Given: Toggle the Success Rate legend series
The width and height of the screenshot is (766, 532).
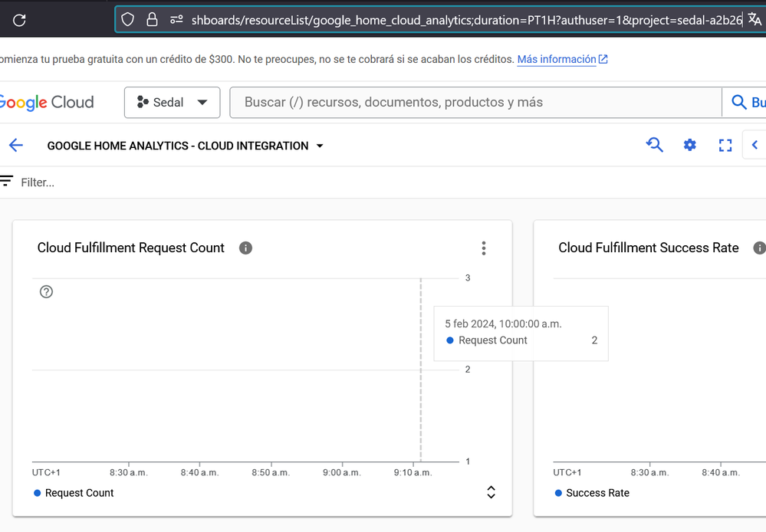Looking at the screenshot, I should pyautogui.click(x=591, y=493).
